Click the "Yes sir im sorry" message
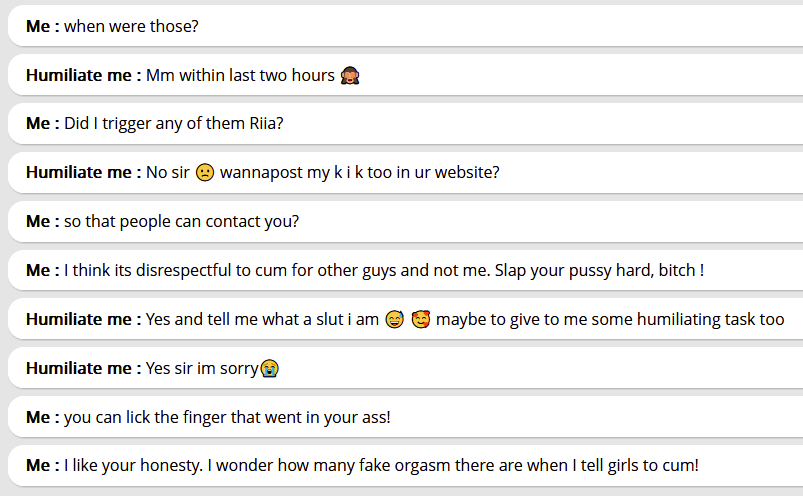This screenshot has width=803, height=496. (x=201, y=368)
